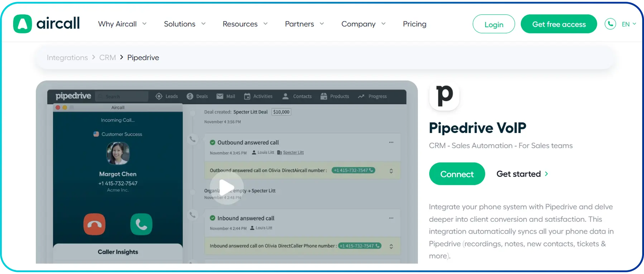Expand the Solutions chevron
Screen dimensions: 644x274
[203, 24]
